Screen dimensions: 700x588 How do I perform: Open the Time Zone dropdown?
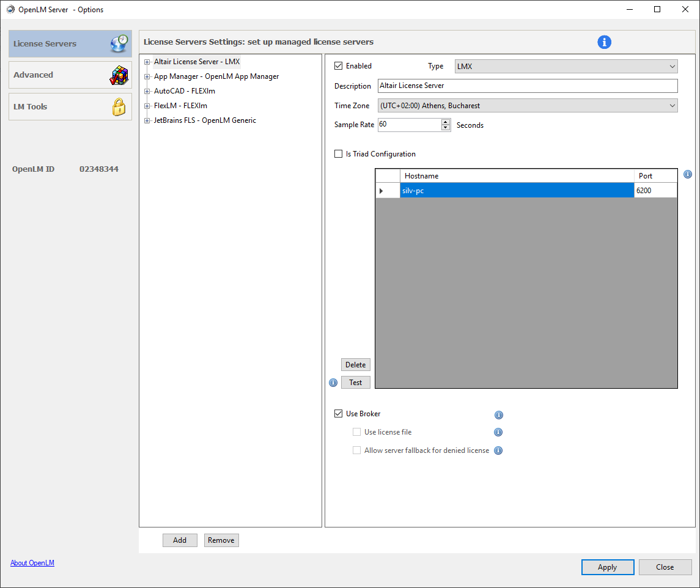(528, 106)
